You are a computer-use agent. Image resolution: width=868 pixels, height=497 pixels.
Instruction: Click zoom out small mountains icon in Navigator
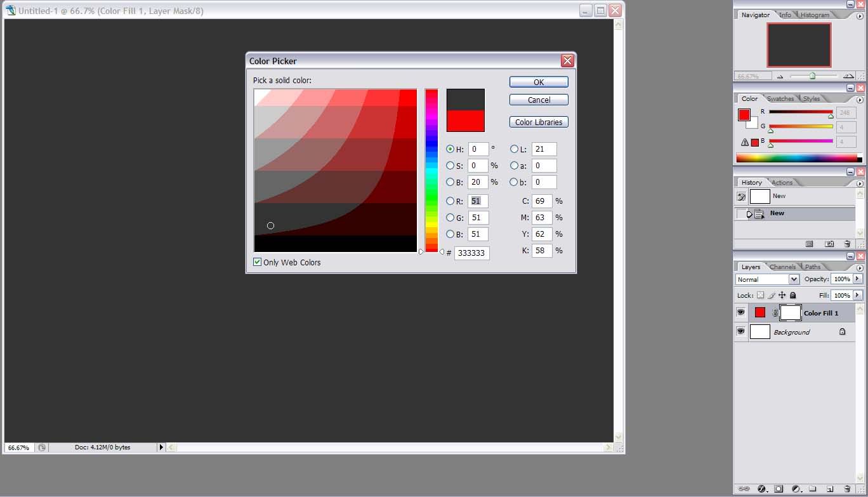(780, 77)
